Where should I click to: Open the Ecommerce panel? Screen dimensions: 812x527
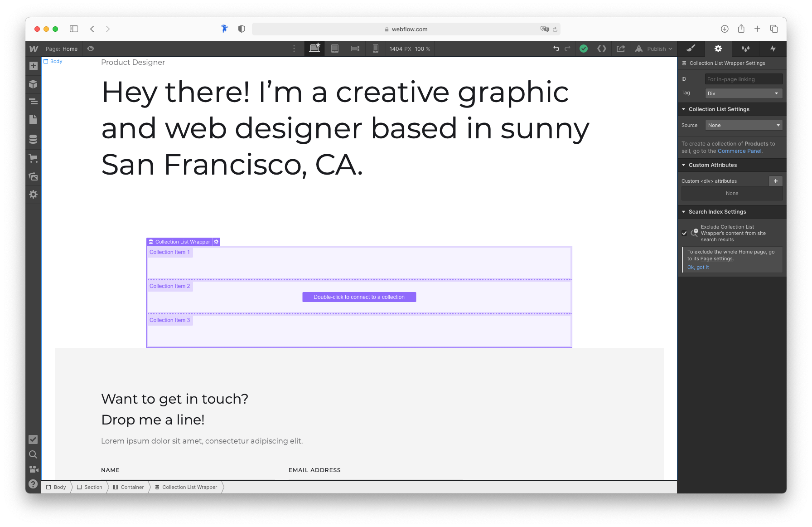coord(33,158)
